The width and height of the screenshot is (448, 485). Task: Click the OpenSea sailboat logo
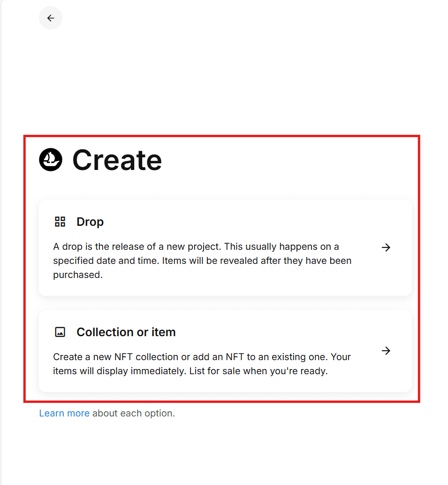(x=51, y=160)
